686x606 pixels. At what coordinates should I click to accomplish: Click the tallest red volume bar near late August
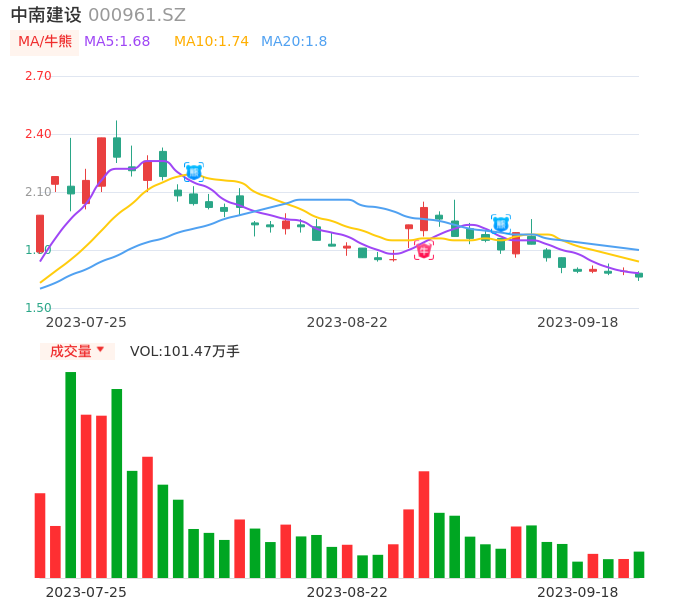click(x=424, y=525)
